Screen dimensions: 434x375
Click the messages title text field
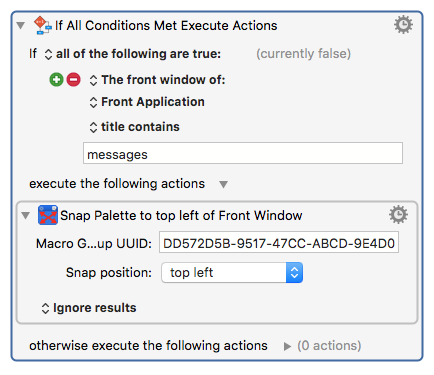[243, 153]
